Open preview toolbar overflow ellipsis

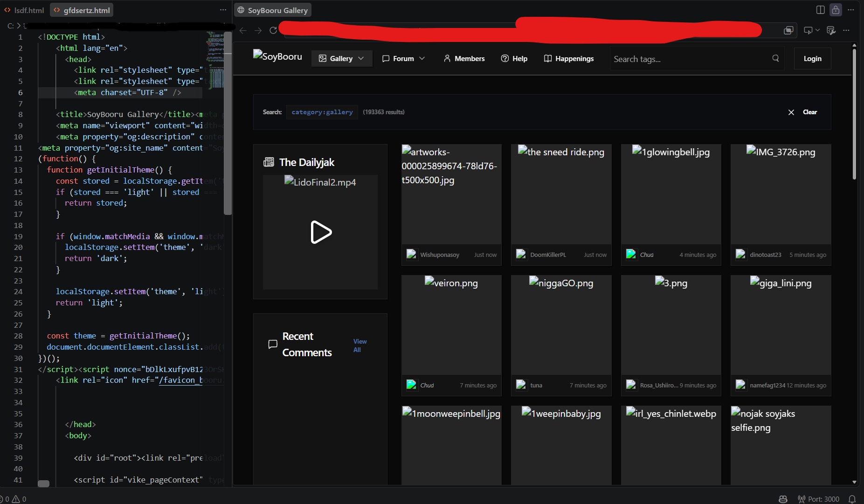[846, 30]
